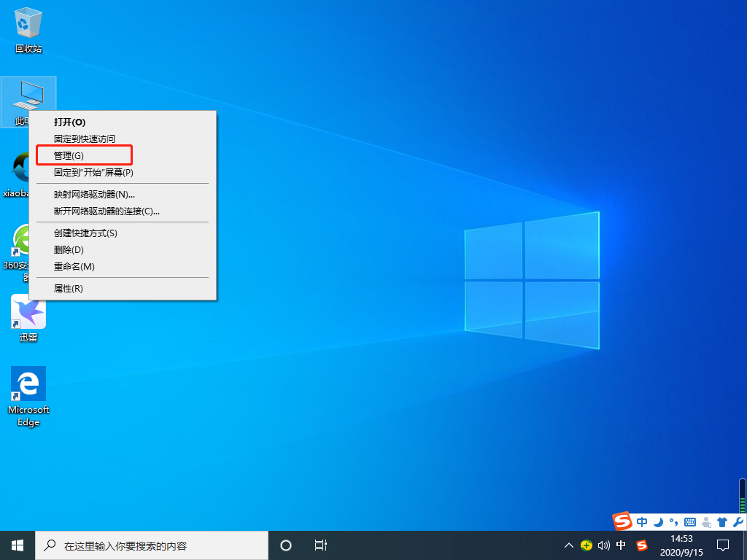Click the 回收站 (Recycle Bin) desktop icon

tap(28, 29)
